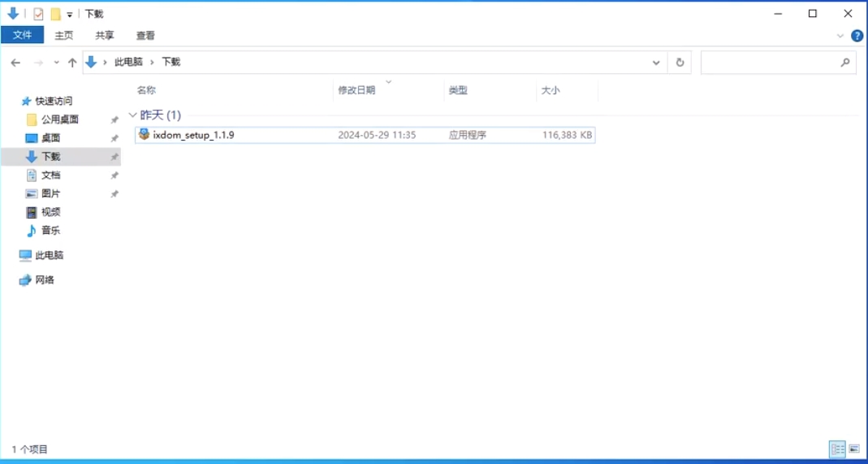Collapse the 昨天 (1) group

[x=132, y=115]
